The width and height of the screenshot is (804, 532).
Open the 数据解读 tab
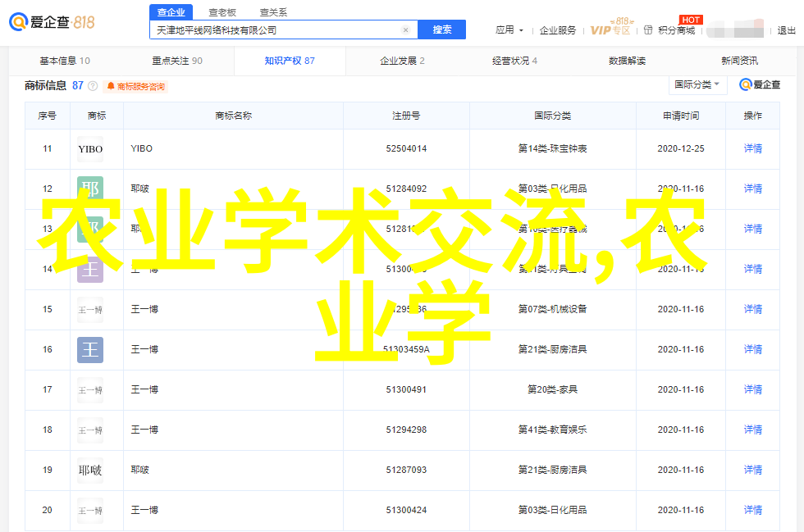(627, 61)
